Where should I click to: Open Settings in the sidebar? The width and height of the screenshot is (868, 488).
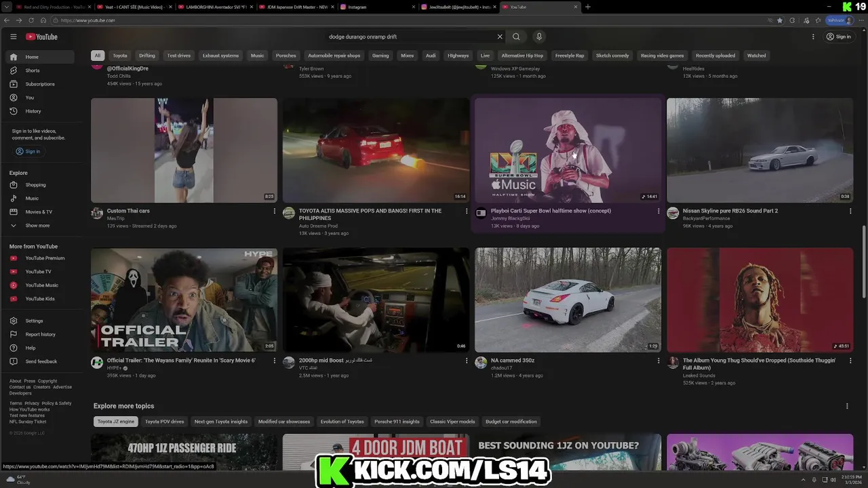click(41, 321)
